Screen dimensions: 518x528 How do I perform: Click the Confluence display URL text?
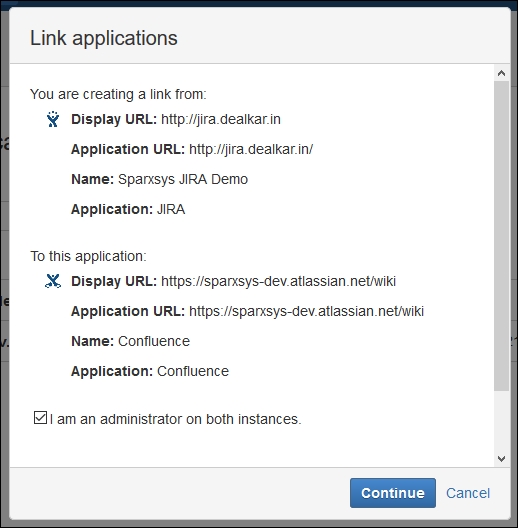279,281
